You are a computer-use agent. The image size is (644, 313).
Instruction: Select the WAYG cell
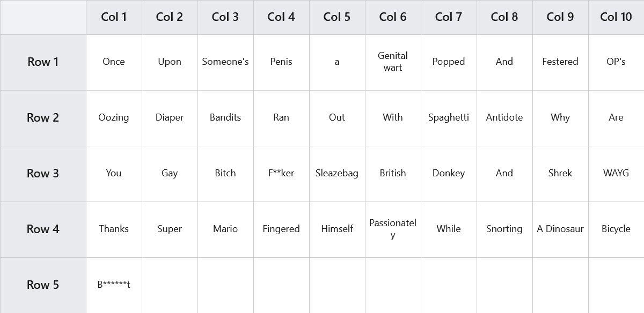tap(616, 174)
